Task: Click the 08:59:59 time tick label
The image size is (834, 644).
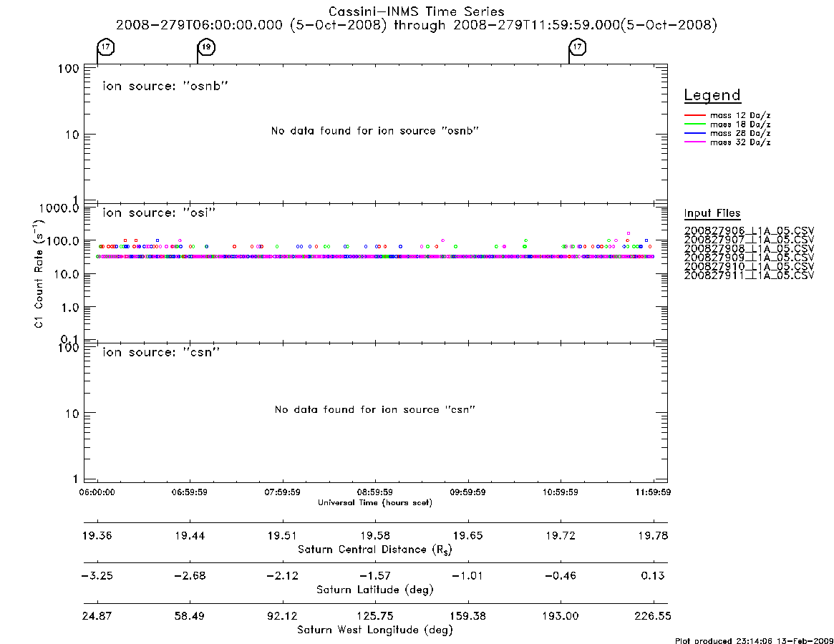Action: [x=375, y=492]
